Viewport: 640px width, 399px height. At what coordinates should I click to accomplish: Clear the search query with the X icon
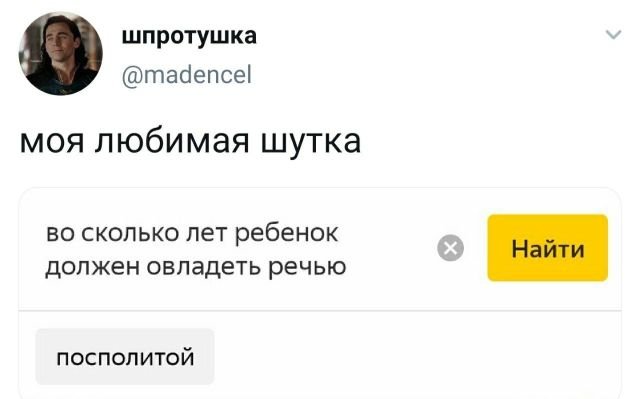[x=450, y=248]
